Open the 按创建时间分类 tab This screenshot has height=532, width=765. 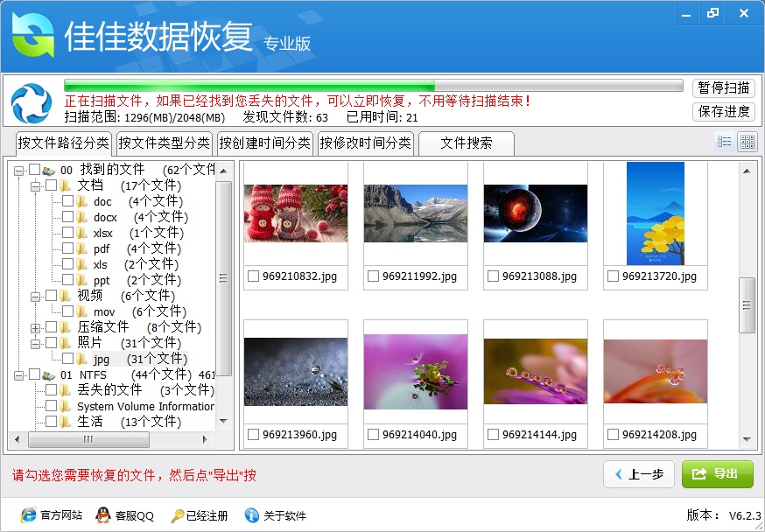265,143
